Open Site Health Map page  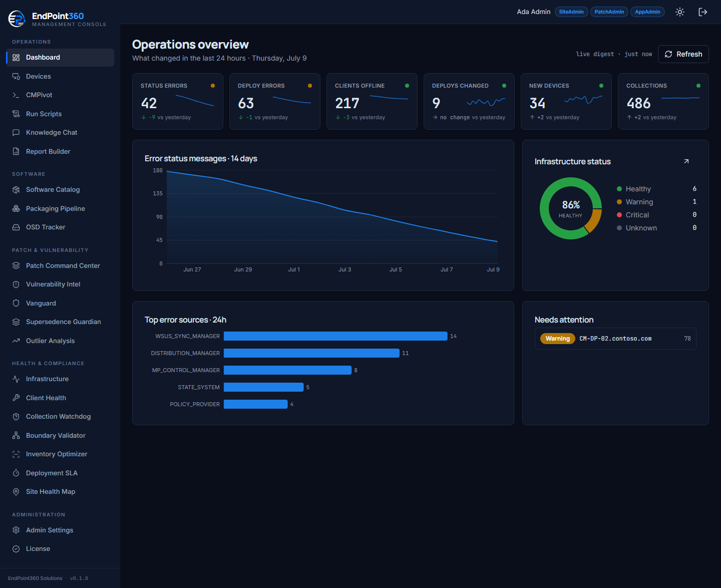point(60,492)
